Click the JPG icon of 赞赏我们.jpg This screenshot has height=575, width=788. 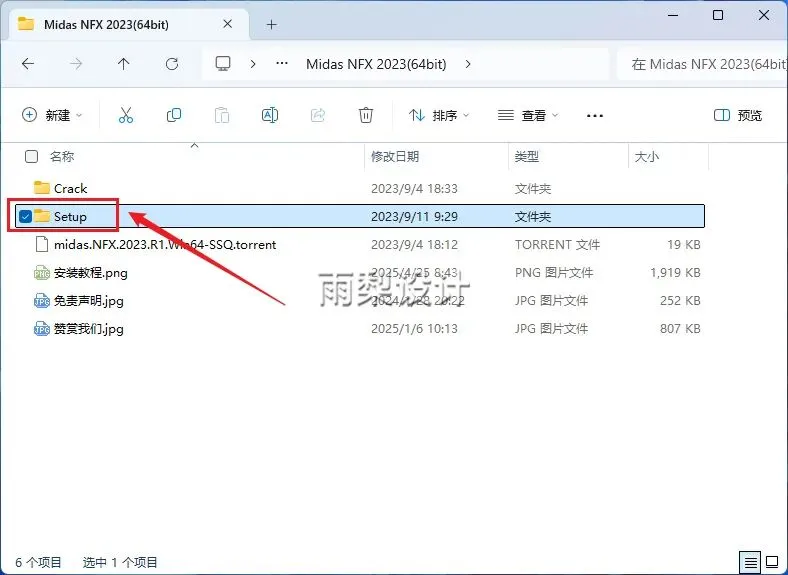coord(42,329)
